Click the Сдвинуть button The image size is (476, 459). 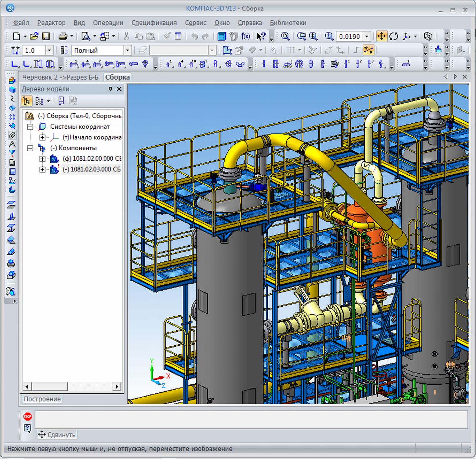[x=57, y=435]
